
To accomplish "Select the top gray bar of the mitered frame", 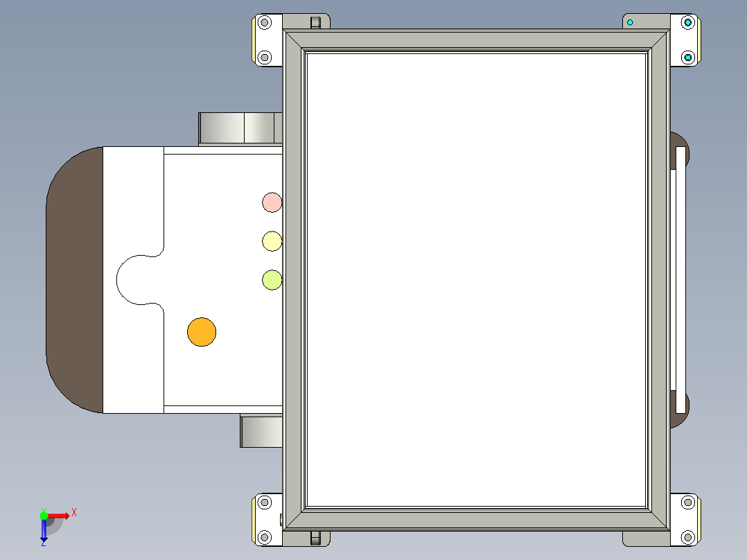I will 476,40.
